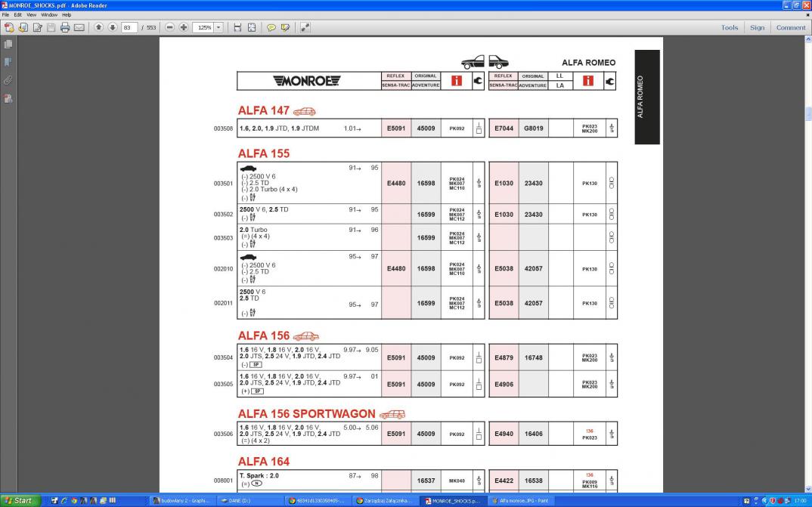Click the Adobe Reader icon in the title bar
The image size is (812, 507).
(4, 5)
